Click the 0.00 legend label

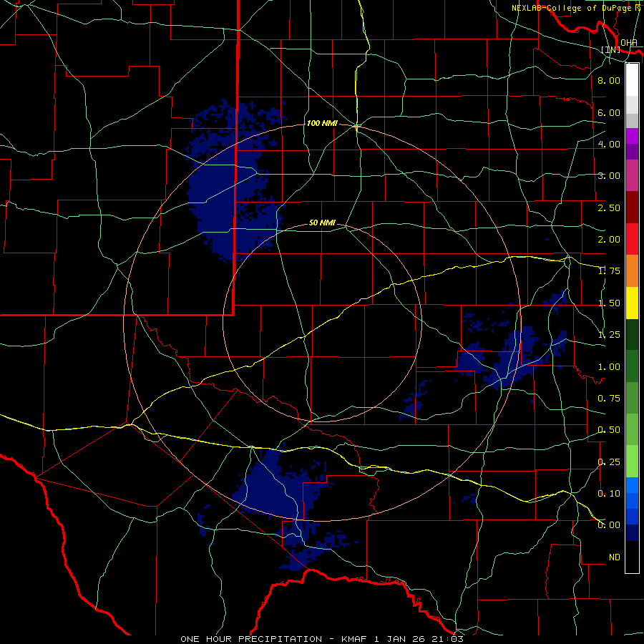point(608,525)
